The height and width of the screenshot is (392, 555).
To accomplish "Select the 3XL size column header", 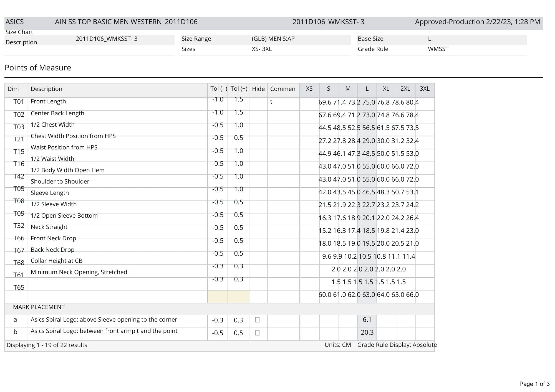I will 424,89.
